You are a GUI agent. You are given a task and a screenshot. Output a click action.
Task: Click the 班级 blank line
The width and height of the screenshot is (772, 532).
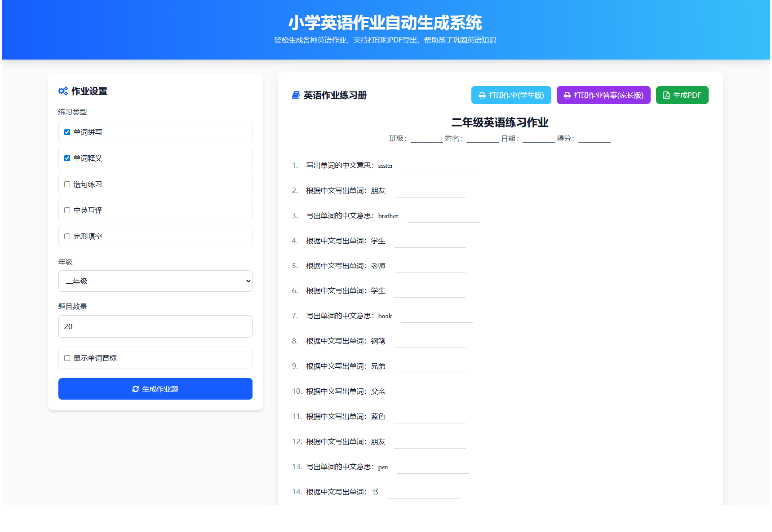tap(427, 139)
